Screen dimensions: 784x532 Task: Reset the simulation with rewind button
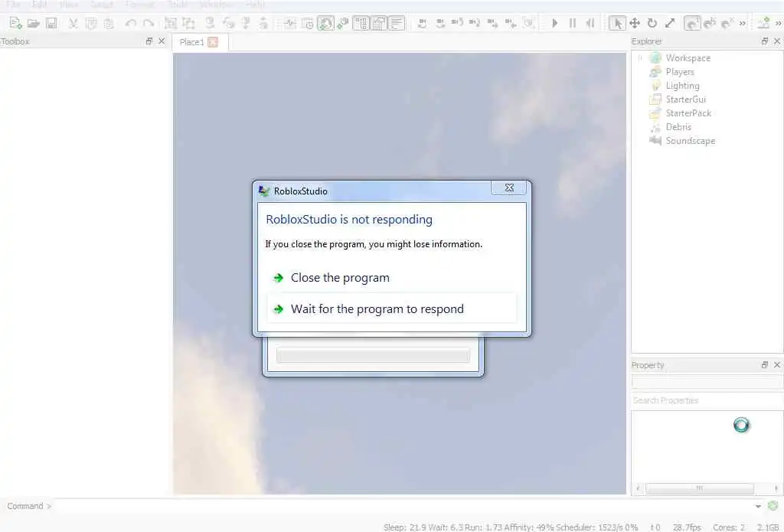click(x=590, y=23)
